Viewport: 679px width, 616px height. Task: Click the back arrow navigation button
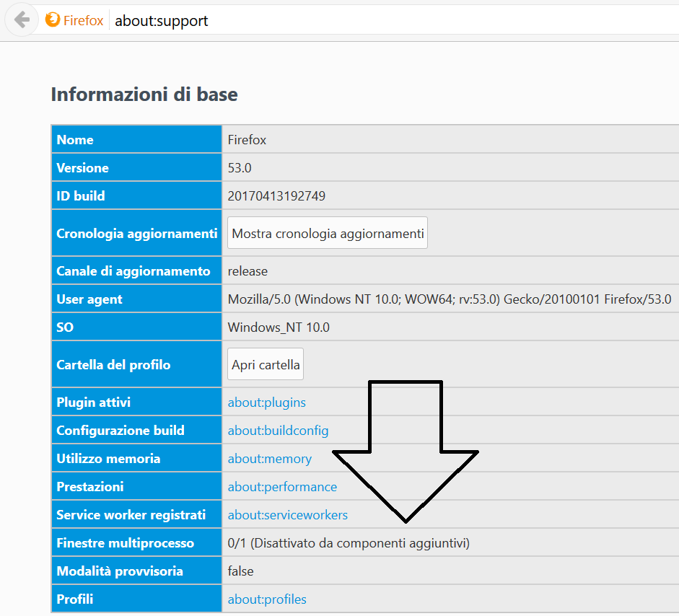coord(22,20)
